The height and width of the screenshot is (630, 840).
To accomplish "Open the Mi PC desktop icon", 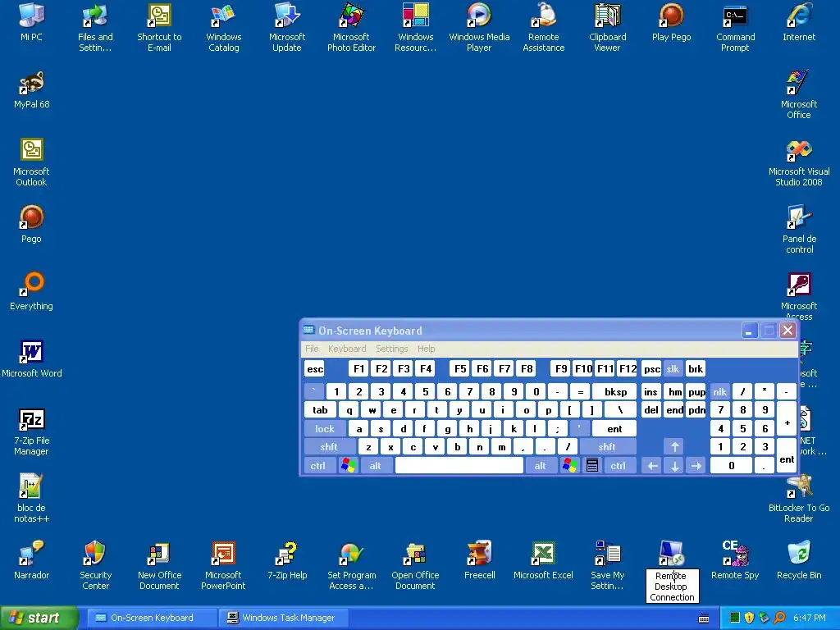I will click(31, 16).
